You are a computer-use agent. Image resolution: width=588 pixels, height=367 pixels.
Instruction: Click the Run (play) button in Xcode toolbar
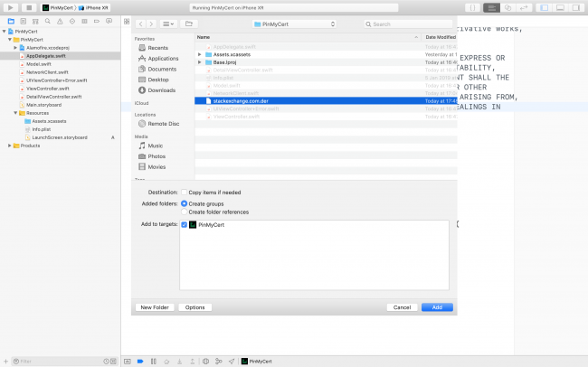coord(11,7)
